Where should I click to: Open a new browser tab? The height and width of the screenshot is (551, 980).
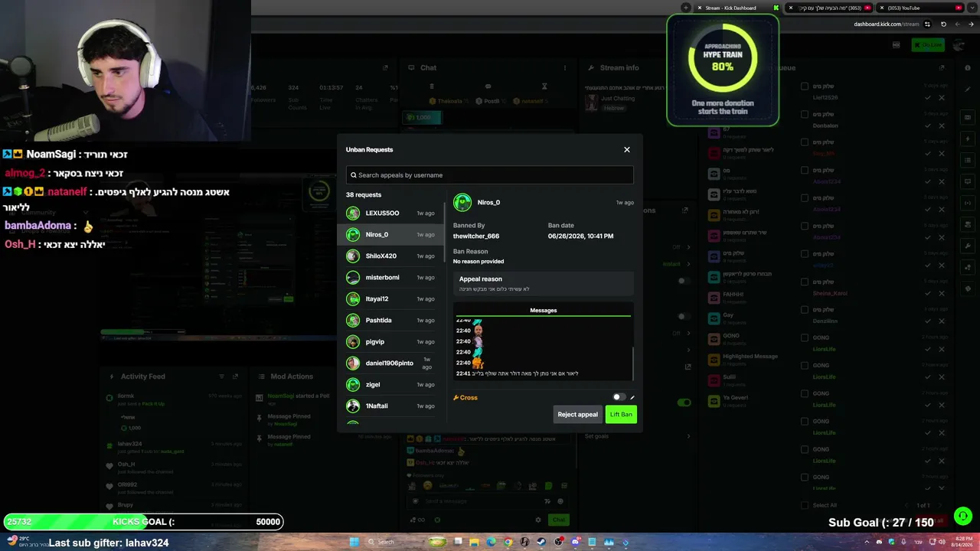pos(686,8)
